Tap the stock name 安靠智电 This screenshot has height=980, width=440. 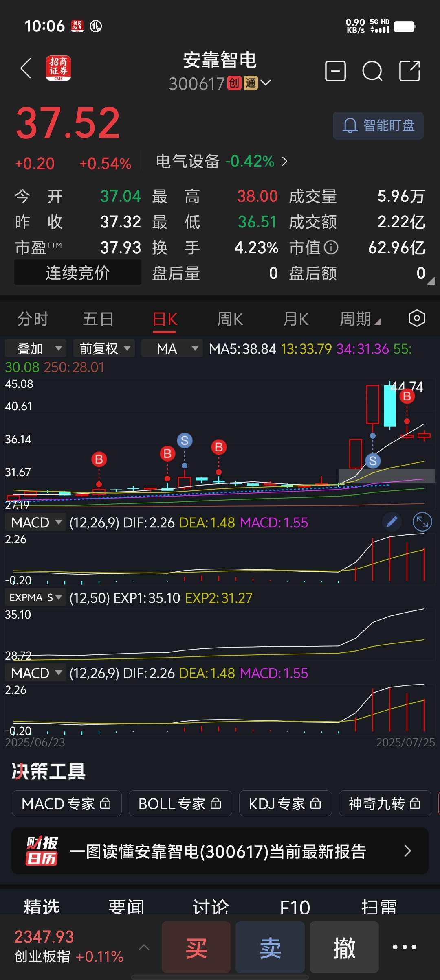click(220, 60)
